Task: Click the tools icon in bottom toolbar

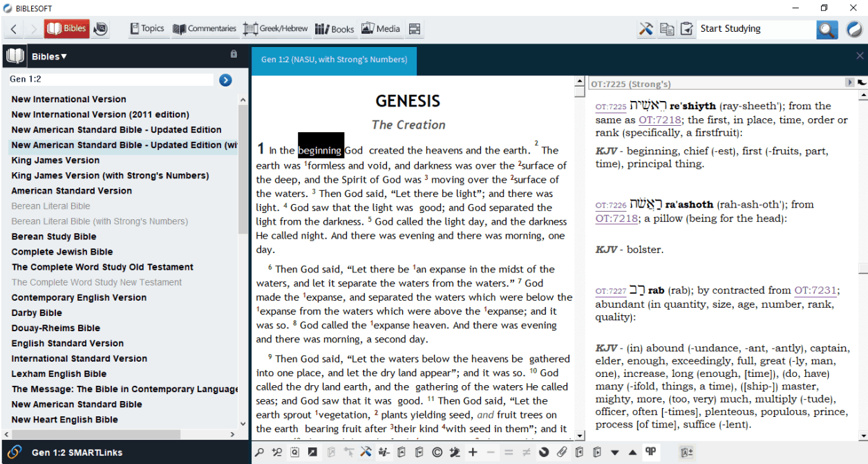Action: pyautogui.click(x=366, y=452)
